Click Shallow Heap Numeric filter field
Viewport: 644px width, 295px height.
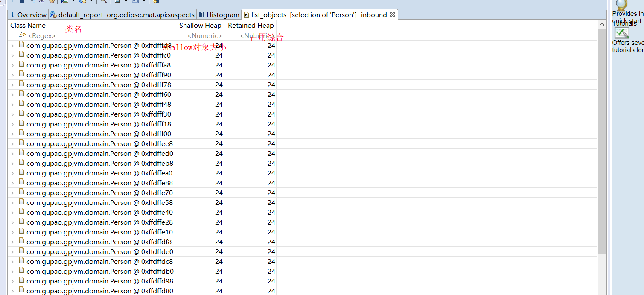[x=200, y=36]
